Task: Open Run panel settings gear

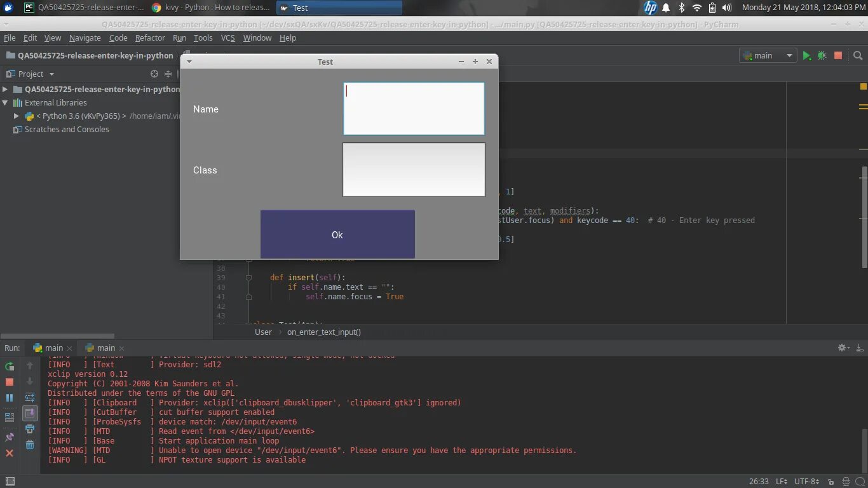Action: [x=843, y=348]
